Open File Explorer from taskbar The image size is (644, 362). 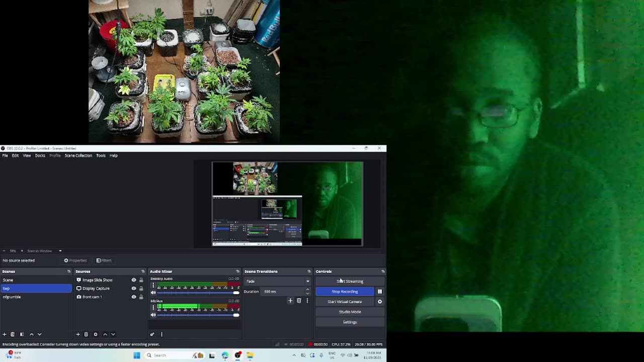click(x=250, y=355)
